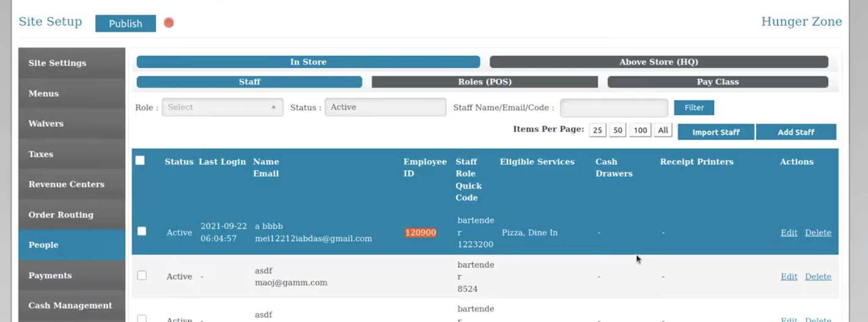The image size is (868, 322).
Task: Click Delete for staff a bbbb
Action: (818, 233)
